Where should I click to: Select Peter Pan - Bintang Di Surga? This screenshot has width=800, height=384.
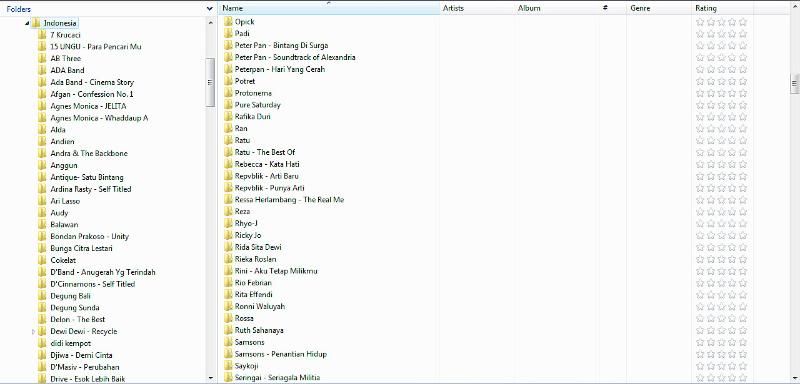coord(282,45)
